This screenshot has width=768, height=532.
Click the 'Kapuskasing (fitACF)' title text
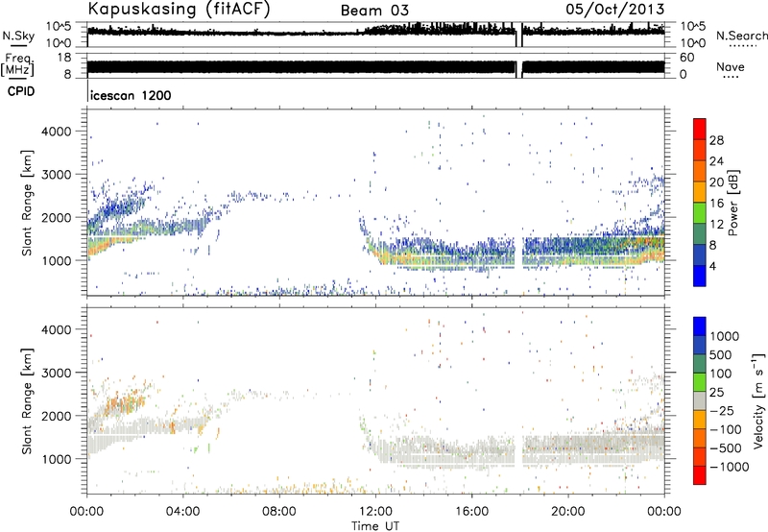pos(179,10)
